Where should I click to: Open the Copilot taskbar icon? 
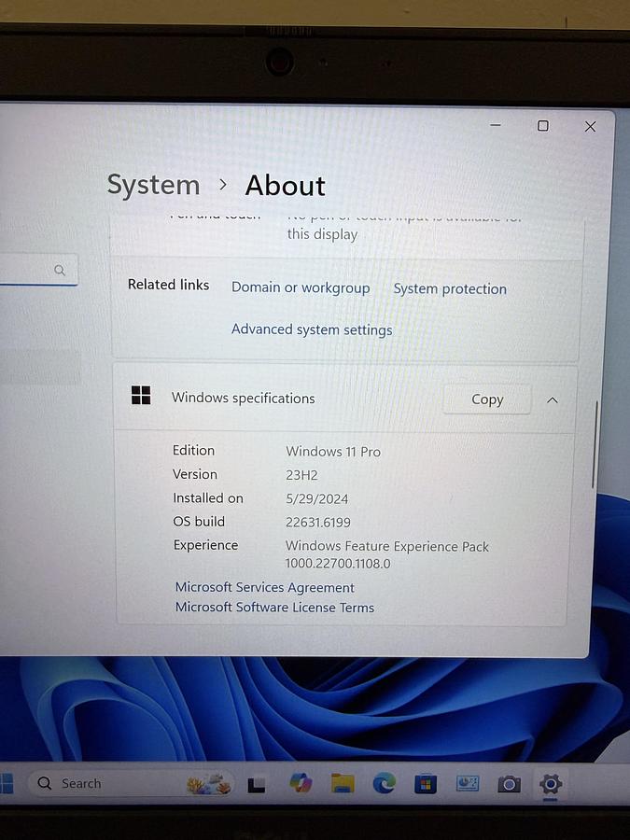301,783
